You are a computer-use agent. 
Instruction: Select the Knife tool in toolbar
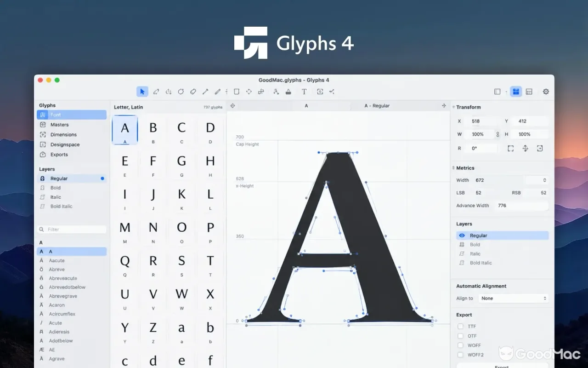click(x=206, y=92)
